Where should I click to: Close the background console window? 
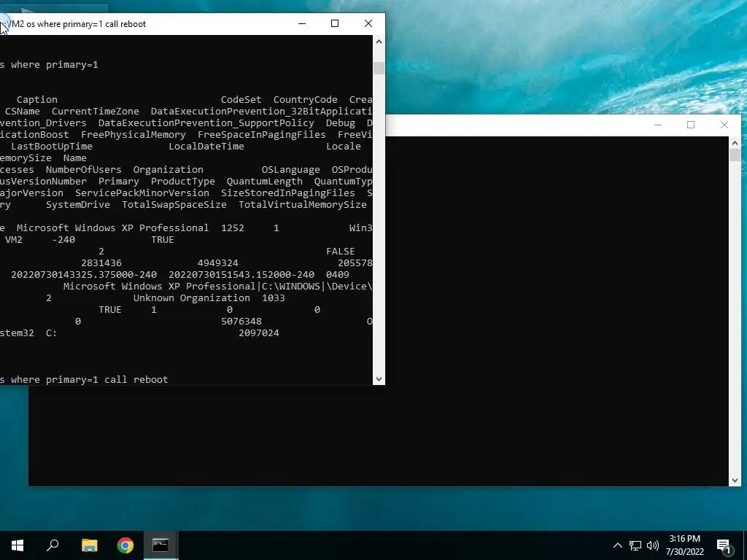coord(724,125)
